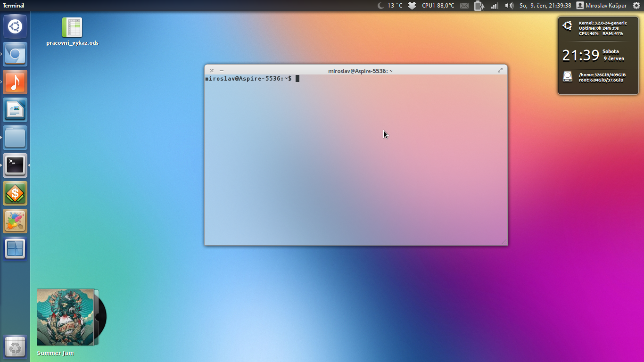Open the Files folder in launcher
Screen dimensions: 644x362
(x=15, y=138)
